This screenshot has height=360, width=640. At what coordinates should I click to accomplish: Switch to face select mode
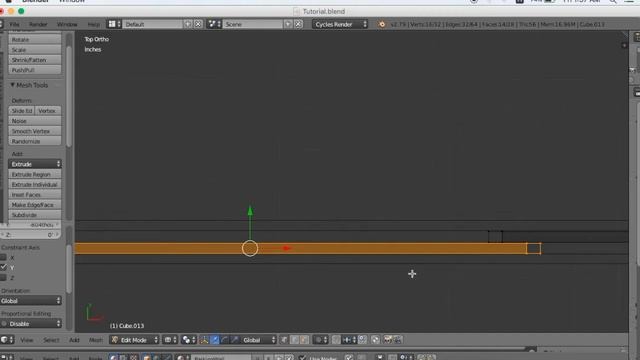[304, 340]
